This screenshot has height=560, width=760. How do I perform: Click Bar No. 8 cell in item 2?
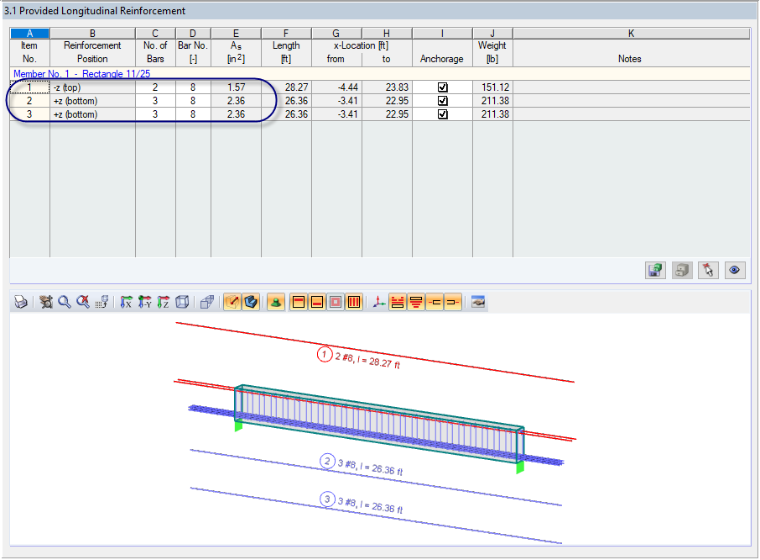[x=193, y=101]
